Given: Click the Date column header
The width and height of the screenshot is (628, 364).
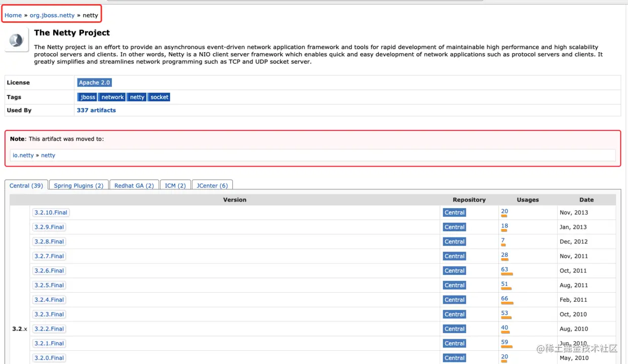Looking at the screenshot, I should [x=586, y=200].
